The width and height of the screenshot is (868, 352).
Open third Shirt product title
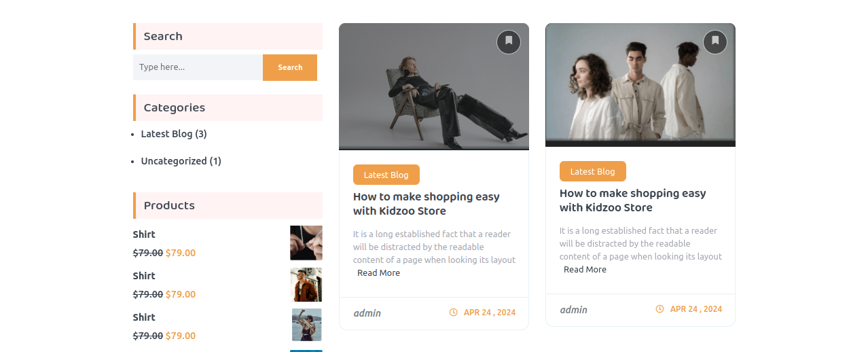144,317
